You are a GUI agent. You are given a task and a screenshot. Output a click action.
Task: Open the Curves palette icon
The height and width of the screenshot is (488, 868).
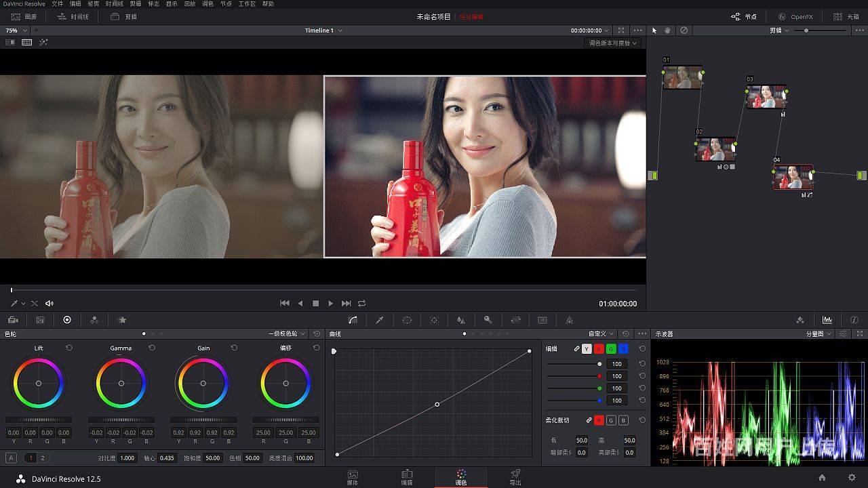click(353, 320)
